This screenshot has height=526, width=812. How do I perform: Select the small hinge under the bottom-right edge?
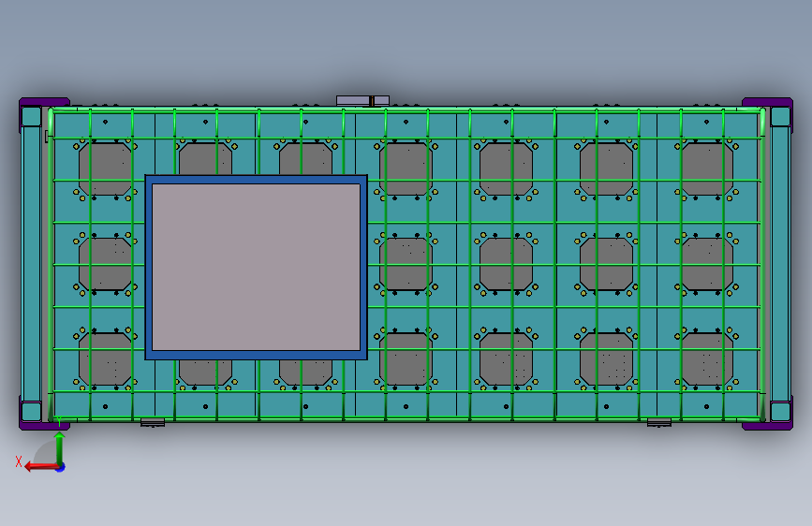659,423
